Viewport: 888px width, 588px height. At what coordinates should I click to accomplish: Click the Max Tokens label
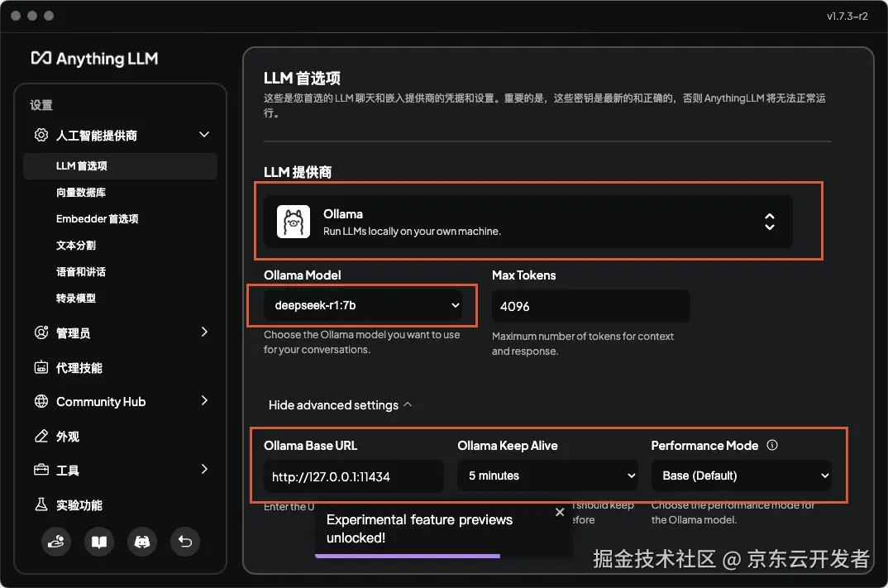(x=523, y=275)
